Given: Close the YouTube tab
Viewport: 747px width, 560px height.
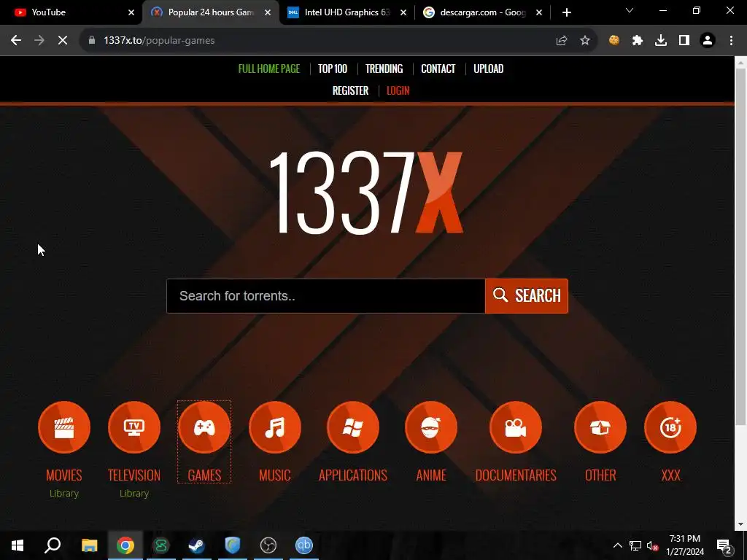Looking at the screenshot, I should click(x=131, y=12).
